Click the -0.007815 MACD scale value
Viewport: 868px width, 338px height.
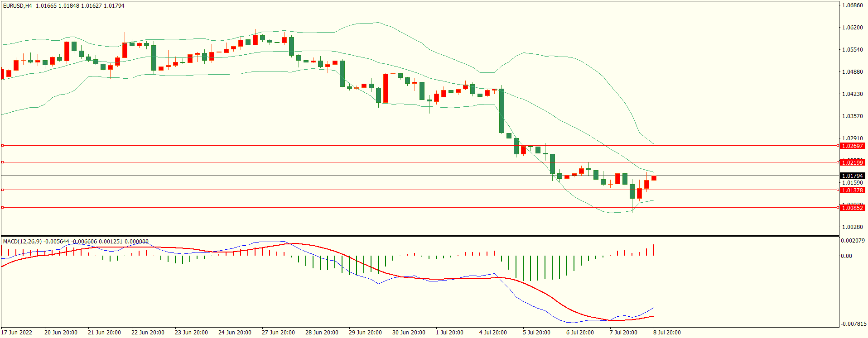(854, 324)
